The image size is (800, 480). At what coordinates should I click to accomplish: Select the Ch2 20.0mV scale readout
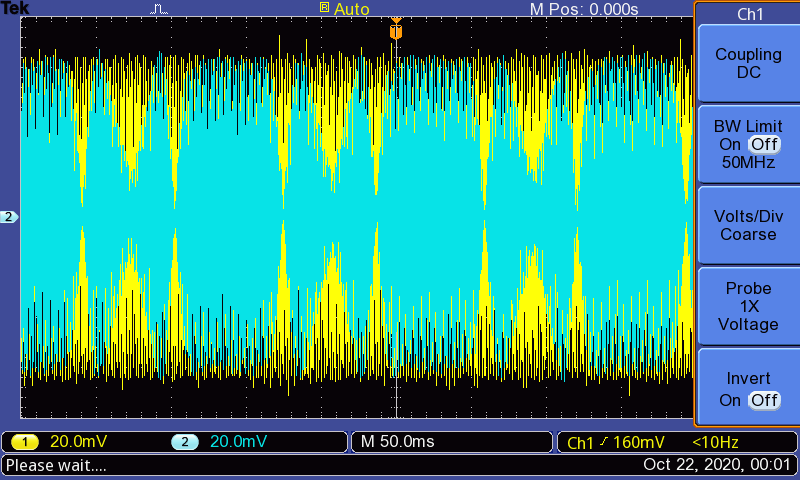[238, 442]
